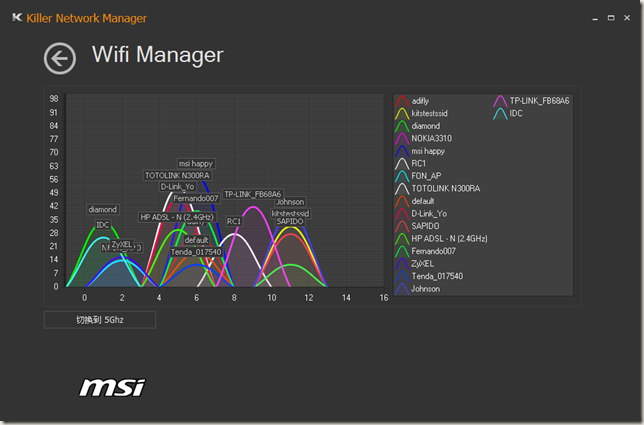
Task: Click the default chart label
Action: [x=196, y=240]
